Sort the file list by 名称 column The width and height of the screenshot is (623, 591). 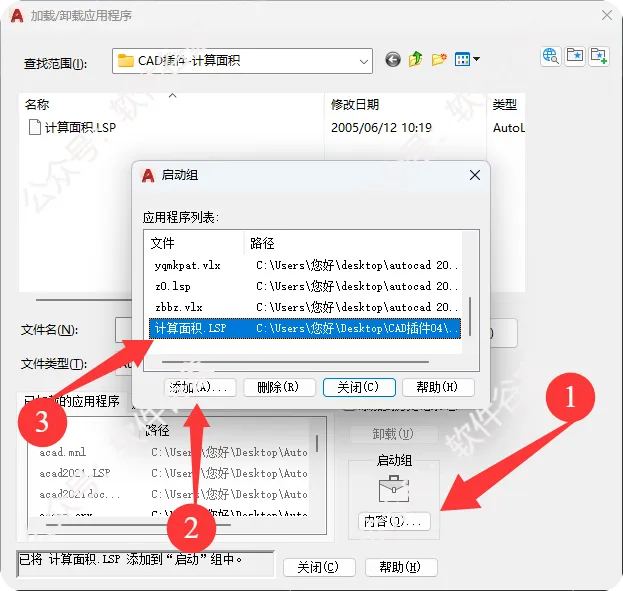pyautogui.click(x=37, y=105)
